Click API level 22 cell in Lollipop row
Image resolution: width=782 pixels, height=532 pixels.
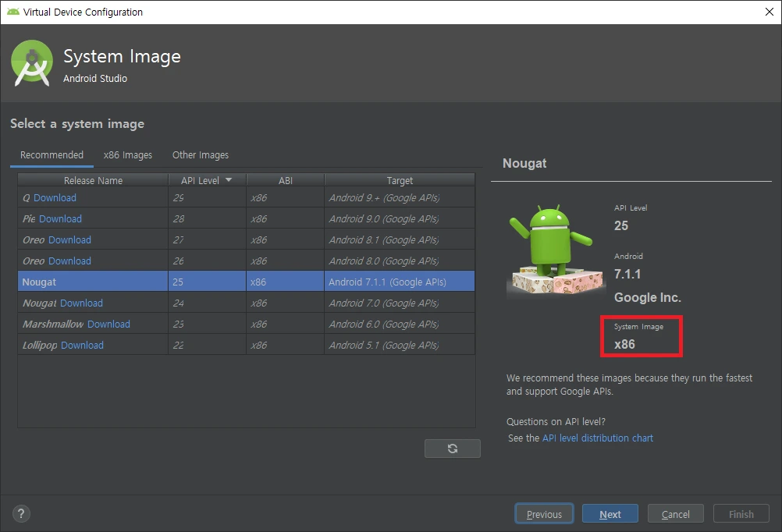coord(207,345)
